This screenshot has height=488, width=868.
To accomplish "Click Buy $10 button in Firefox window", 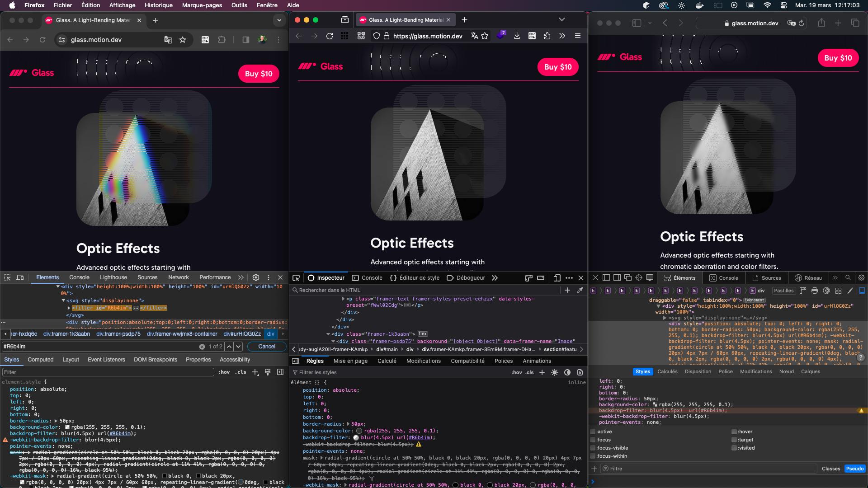I will tap(558, 67).
